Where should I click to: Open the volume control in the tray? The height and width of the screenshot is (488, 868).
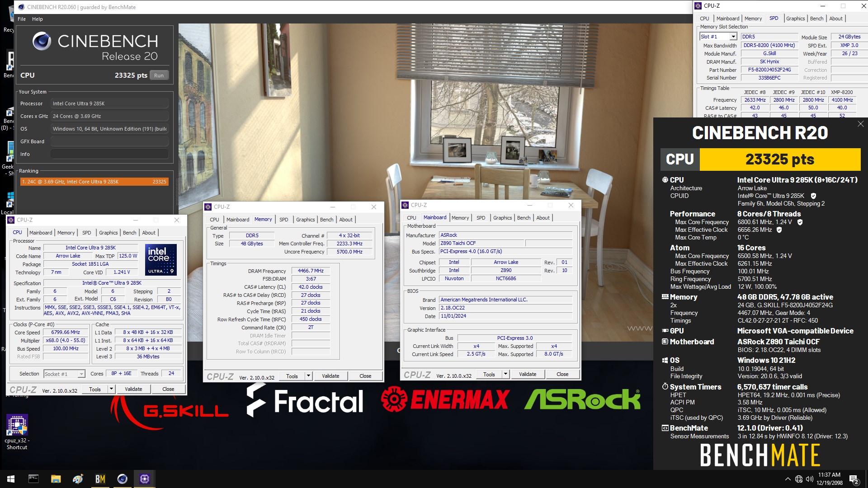(x=809, y=479)
